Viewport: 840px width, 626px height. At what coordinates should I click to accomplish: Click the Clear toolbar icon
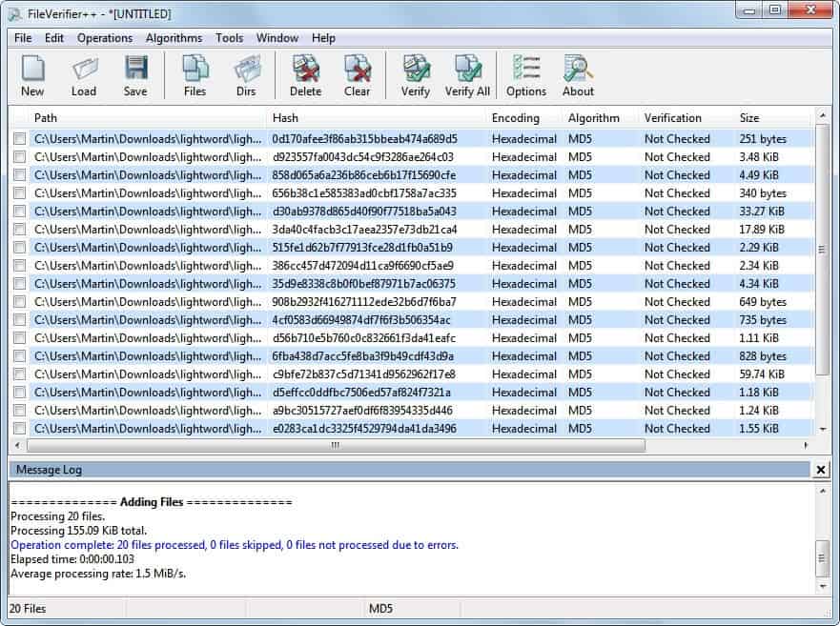click(357, 71)
